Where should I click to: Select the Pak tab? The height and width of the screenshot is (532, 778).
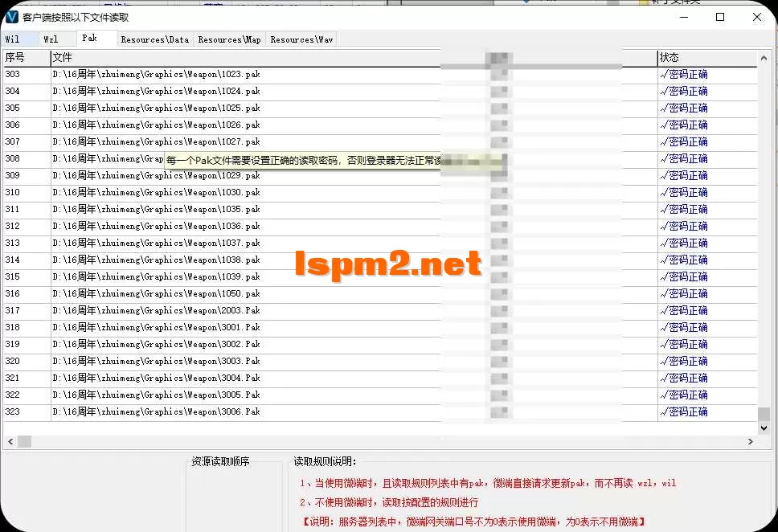(96, 39)
